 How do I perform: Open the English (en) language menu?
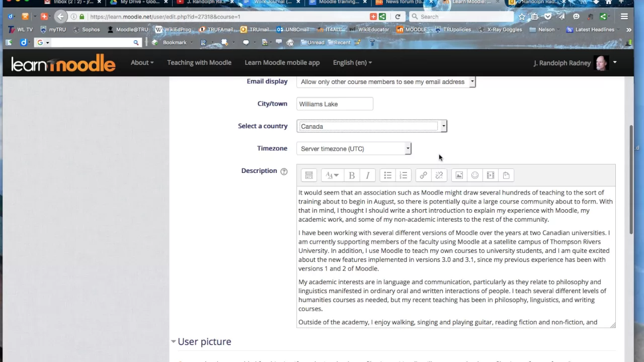coord(352,62)
